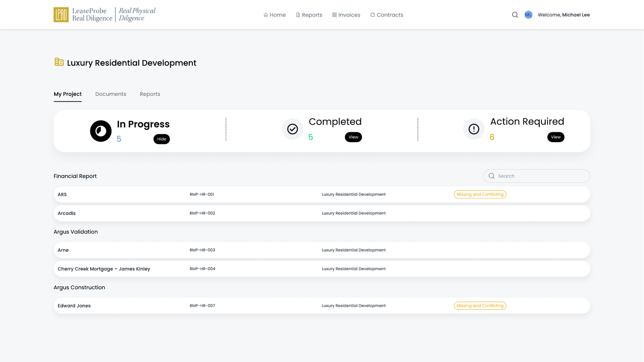Click the ML user avatar icon

pos(529,15)
